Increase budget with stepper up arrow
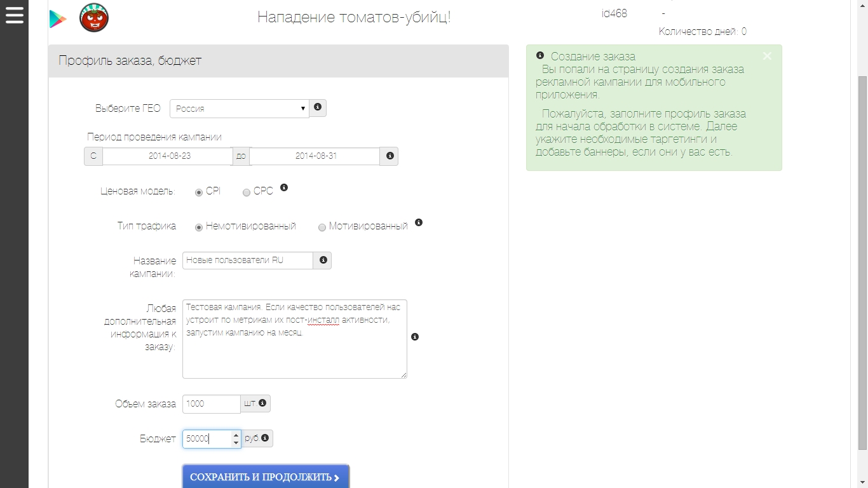 pyautogui.click(x=236, y=435)
